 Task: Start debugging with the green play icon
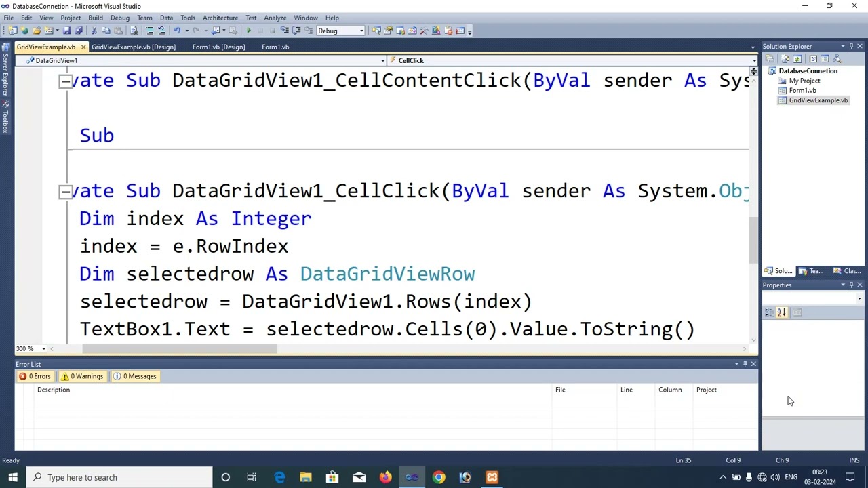click(249, 30)
